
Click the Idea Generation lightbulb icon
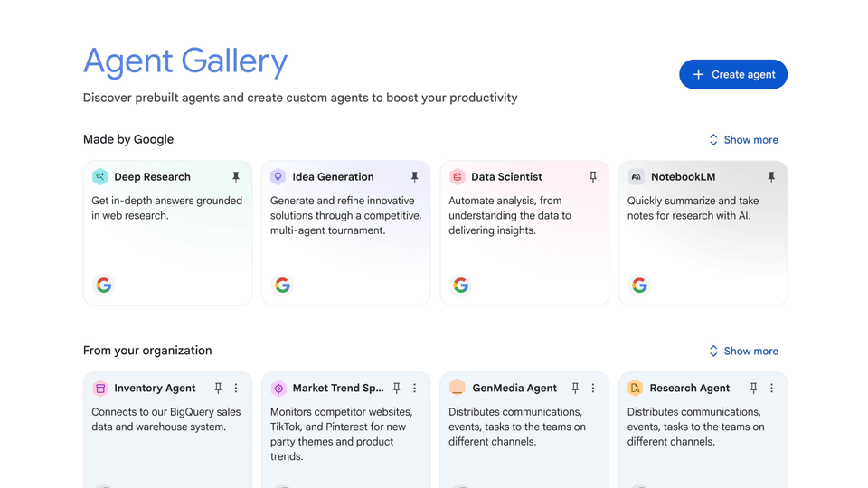[278, 176]
